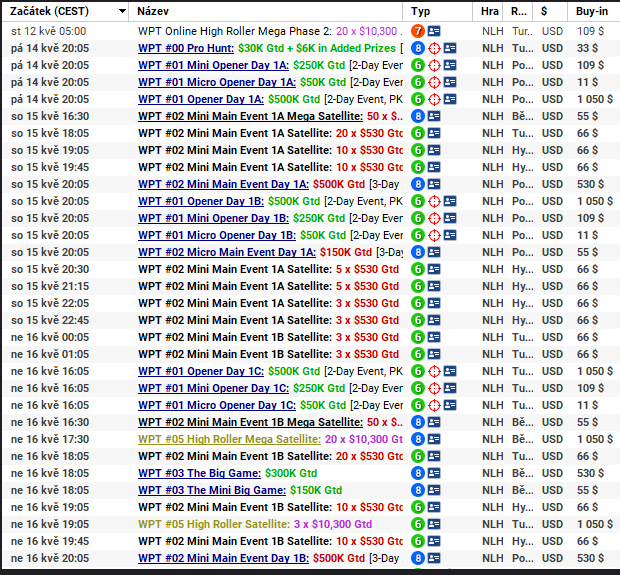This screenshot has width=620, height=575.
Task: Click bounty target icon on Micro Opener Day 1A row
Action: 434,82
